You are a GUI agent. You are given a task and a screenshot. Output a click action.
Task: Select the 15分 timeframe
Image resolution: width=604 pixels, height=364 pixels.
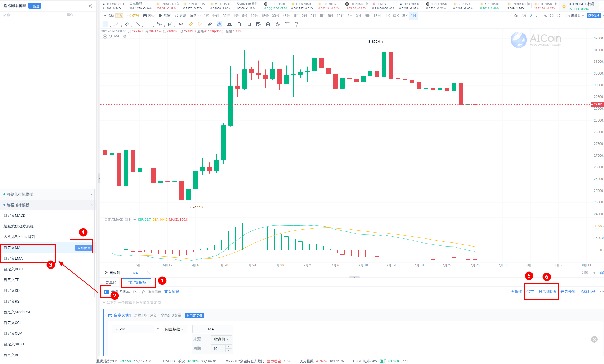click(265, 16)
